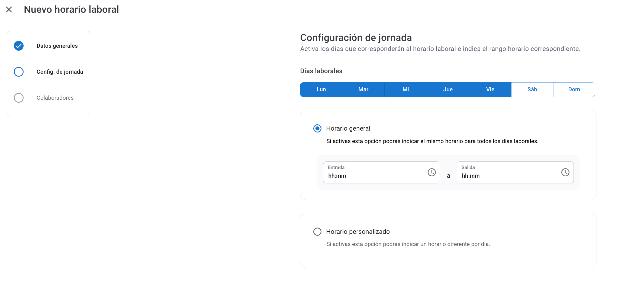Close the Nuevo horario laboral dialog
This screenshot has width=644, height=285.
click(9, 10)
